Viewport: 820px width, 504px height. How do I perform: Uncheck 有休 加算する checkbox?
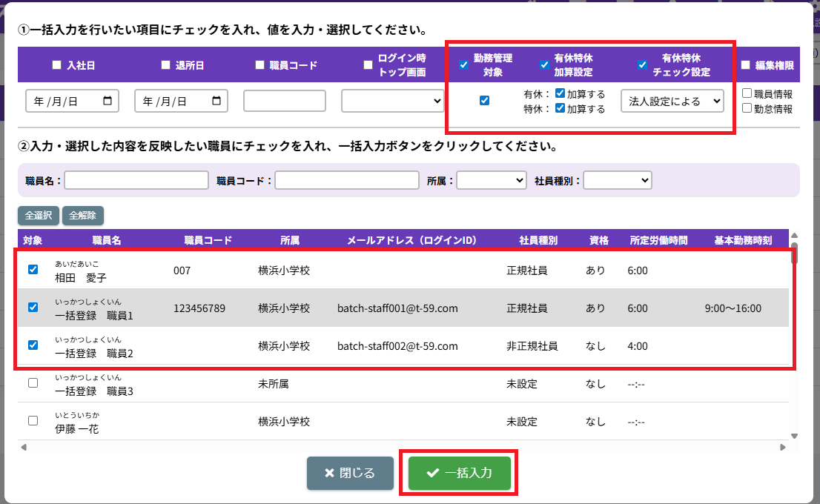point(561,94)
